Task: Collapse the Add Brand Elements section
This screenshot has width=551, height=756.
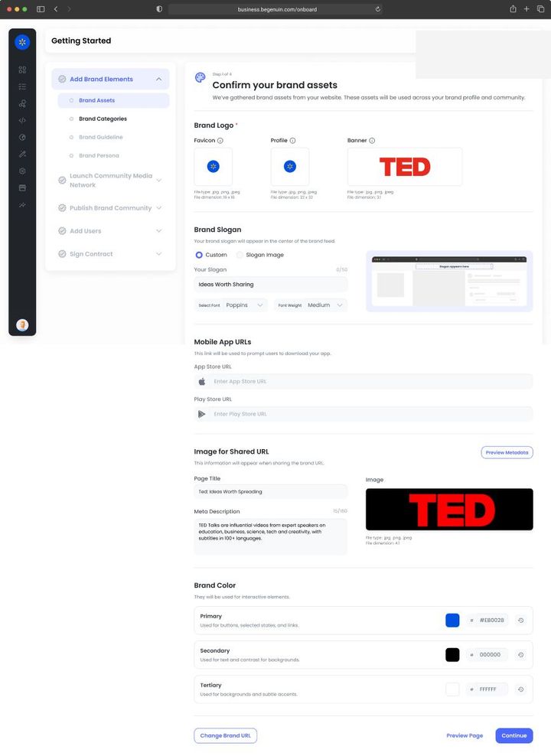Action: point(158,79)
